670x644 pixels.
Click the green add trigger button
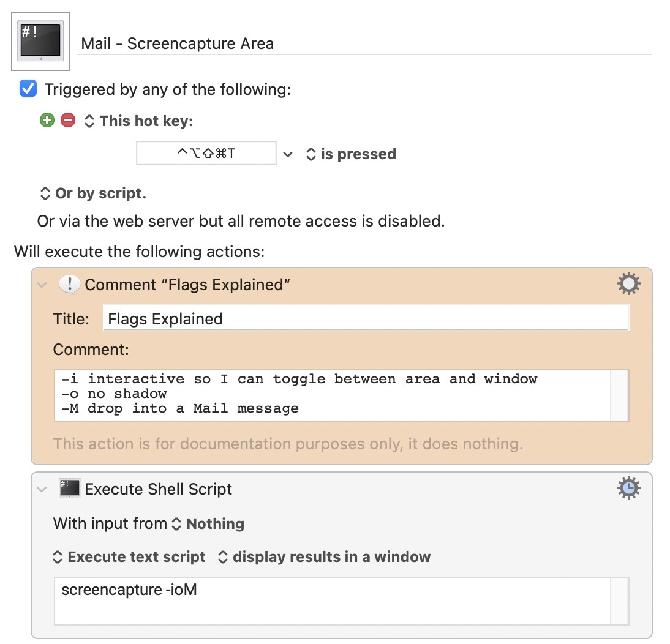47,121
